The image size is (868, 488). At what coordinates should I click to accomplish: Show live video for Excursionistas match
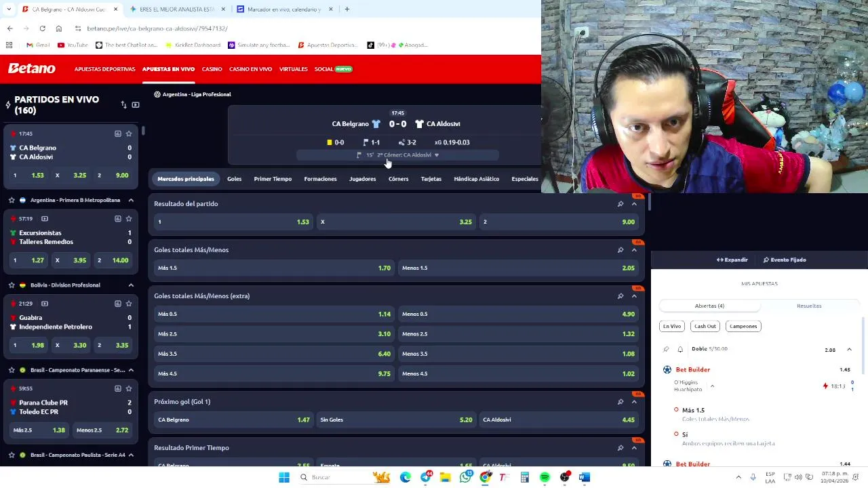45,218
